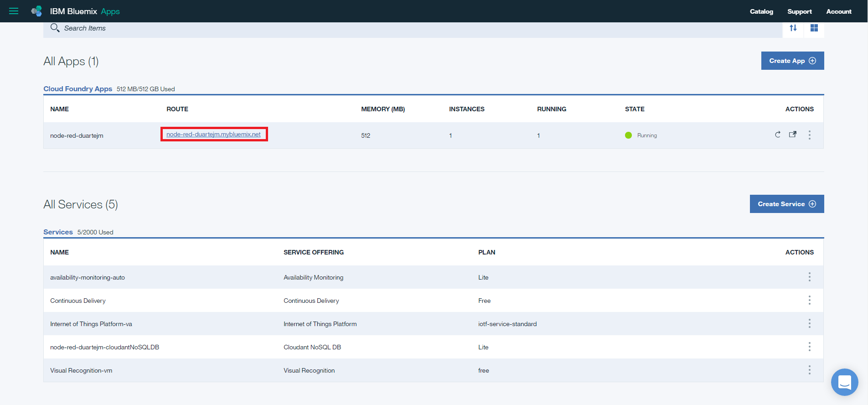The height and width of the screenshot is (405, 868).
Task: Click the IBM Bluemix Apps title
Action: pyautogui.click(x=85, y=11)
